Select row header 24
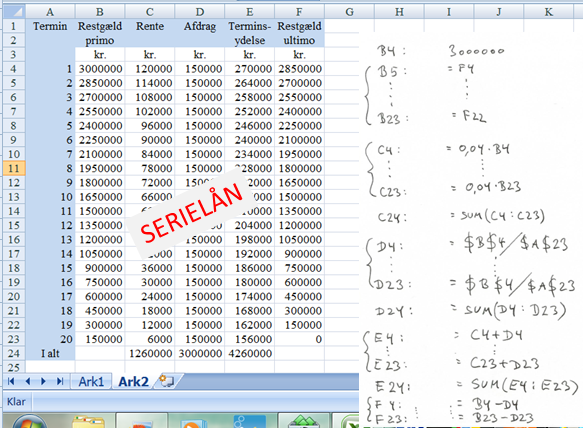583x428 pixels. pos(14,353)
